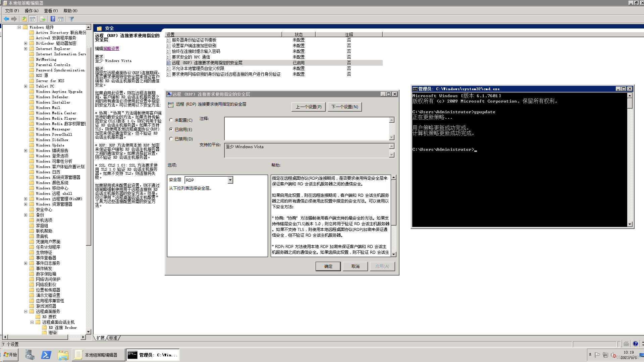Switch to the cmd.exe 管理员 taskbar button
This screenshot has width=644, height=362.
coord(153,355)
